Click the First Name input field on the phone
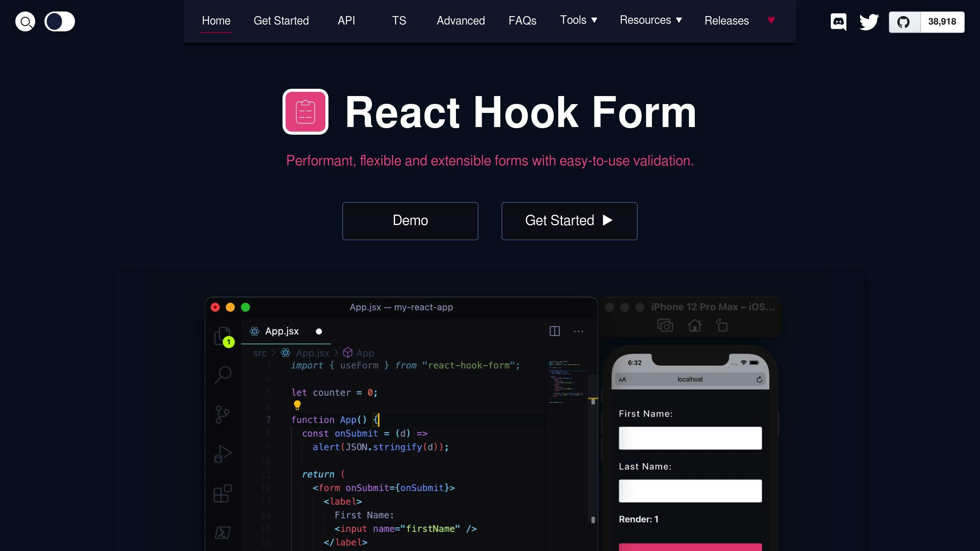This screenshot has height=551, width=980. 690,437
